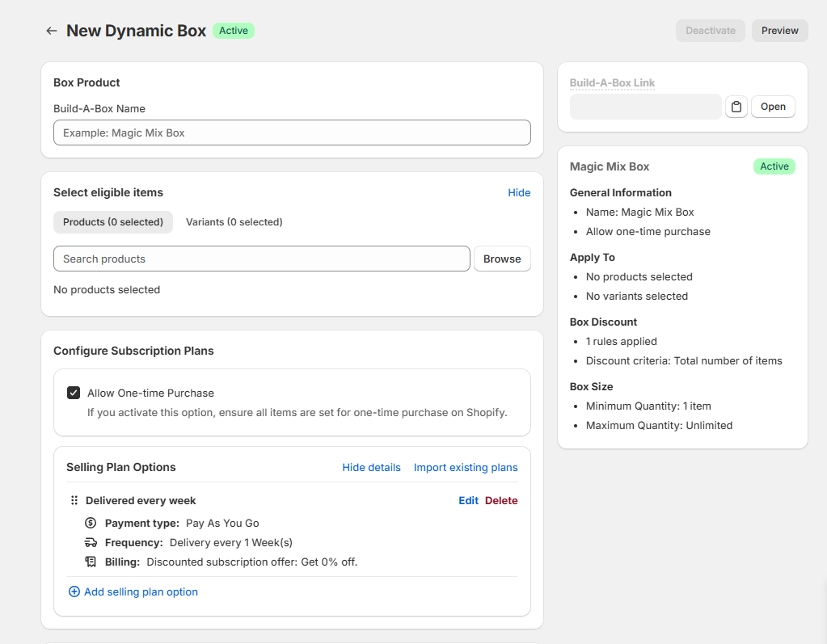Hide the eligible items section
This screenshot has width=827, height=644.
[519, 193]
